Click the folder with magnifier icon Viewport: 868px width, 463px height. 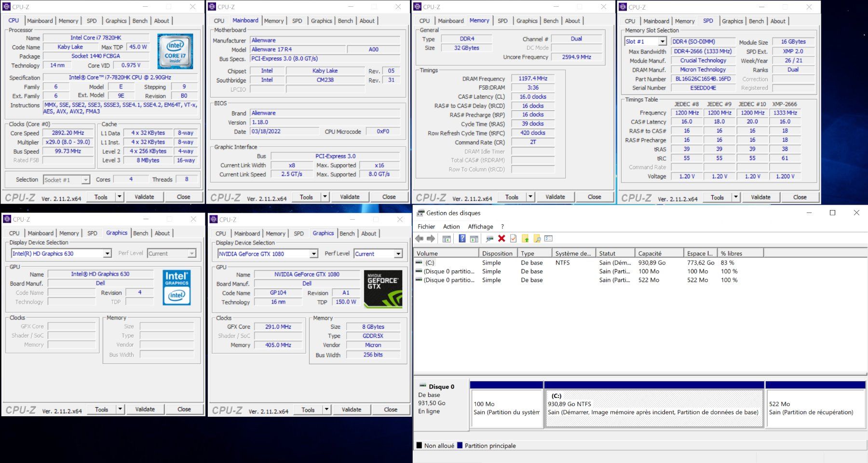point(537,238)
